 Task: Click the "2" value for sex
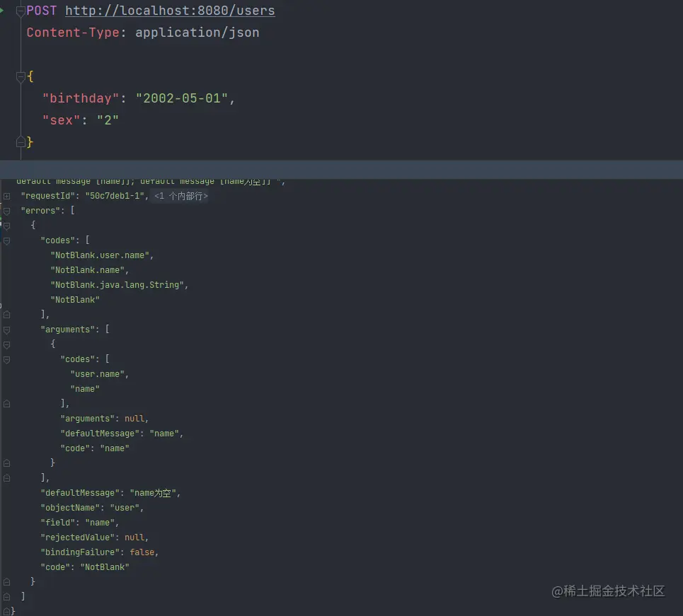coord(107,120)
